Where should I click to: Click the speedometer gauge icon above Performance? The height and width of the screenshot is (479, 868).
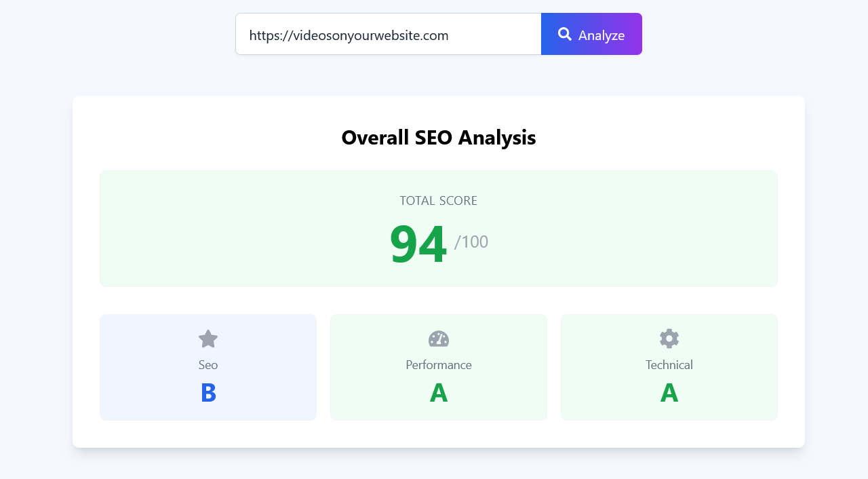(x=439, y=339)
